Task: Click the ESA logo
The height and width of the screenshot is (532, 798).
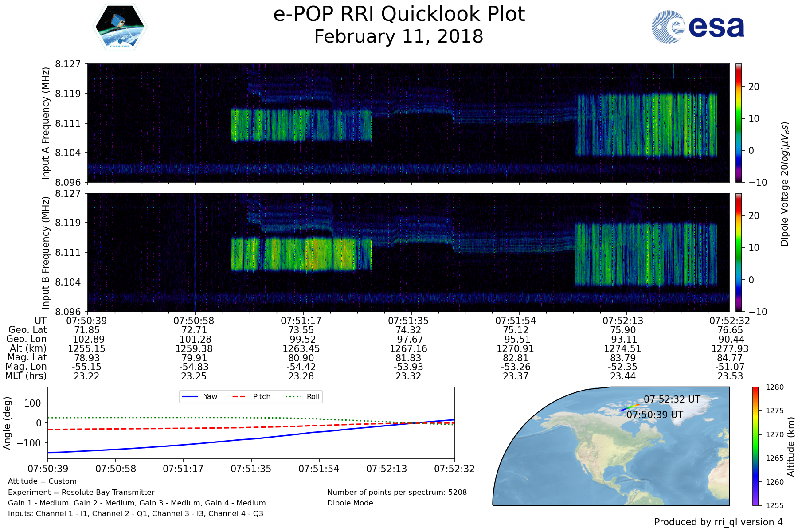Action: [x=698, y=27]
